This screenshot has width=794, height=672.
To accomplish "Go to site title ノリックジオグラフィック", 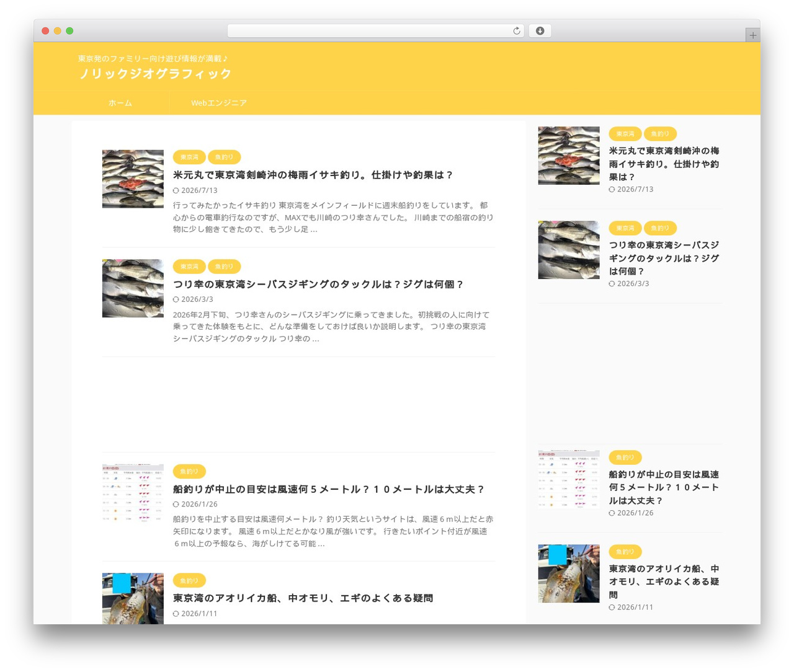I will [x=155, y=74].
